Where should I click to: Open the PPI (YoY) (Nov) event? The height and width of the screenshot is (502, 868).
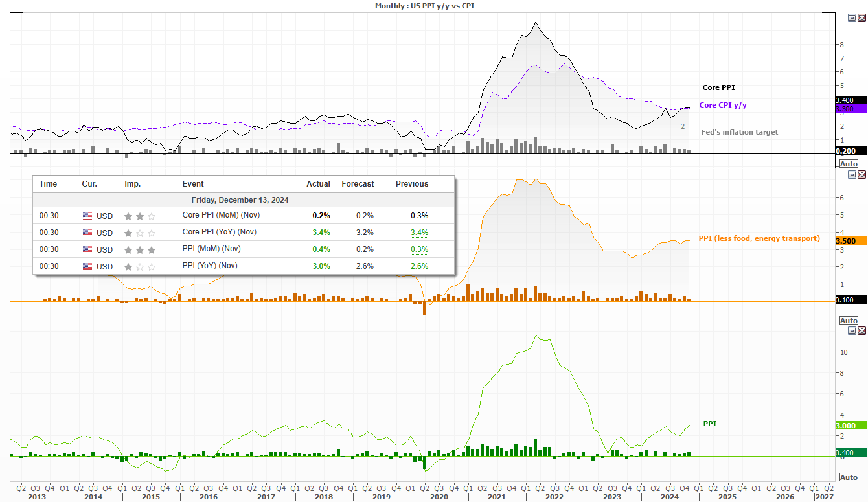tap(209, 266)
